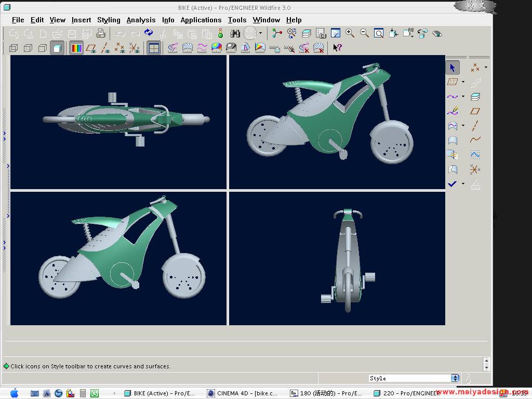Click the saved analysis icon
The width and height of the screenshot is (532, 399).
click(275, 48)
